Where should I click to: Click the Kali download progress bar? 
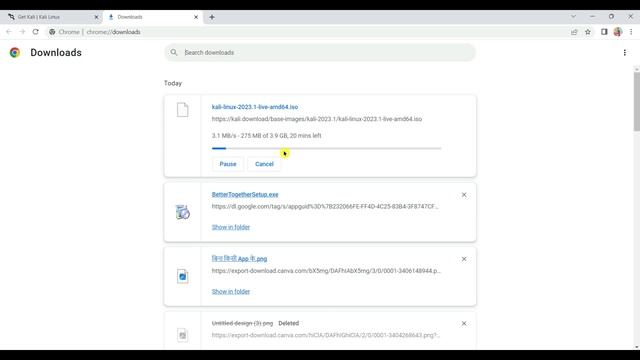327,149
